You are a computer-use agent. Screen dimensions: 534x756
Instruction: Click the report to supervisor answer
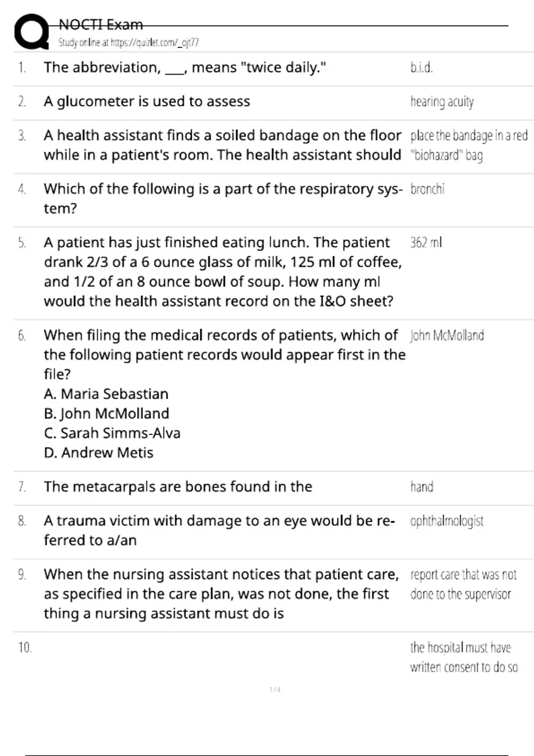click(463, 584)
